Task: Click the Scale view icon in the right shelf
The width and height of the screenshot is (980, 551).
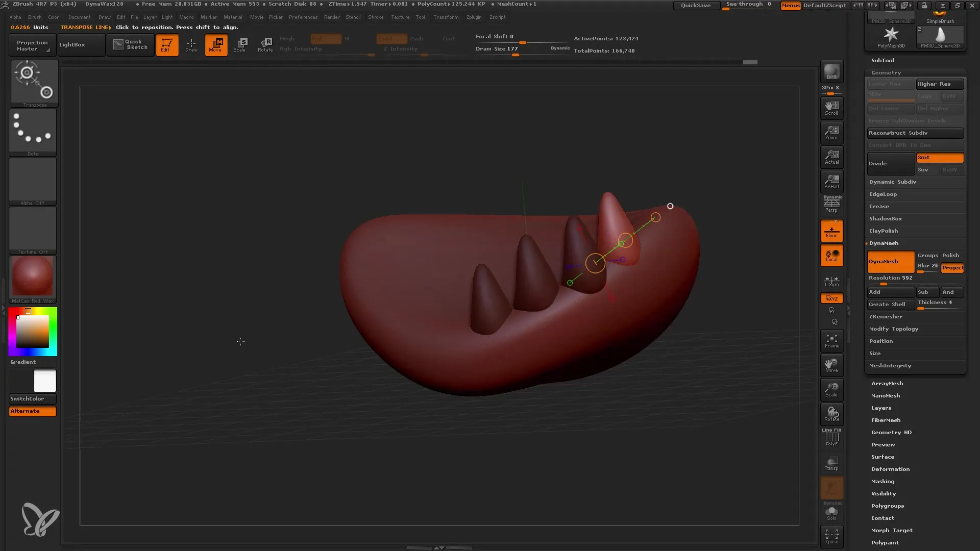Action: [x=831, y=390]
